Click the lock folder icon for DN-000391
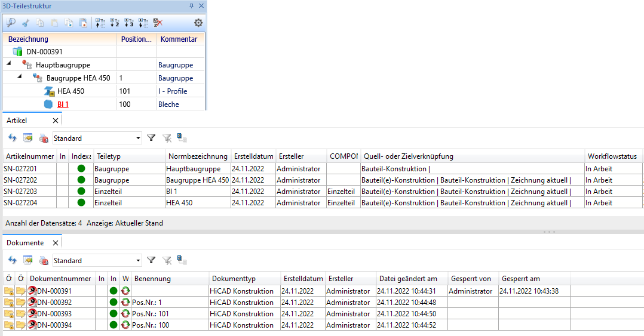The height and width of the screenshot is (336, 644). coord(9,291)
